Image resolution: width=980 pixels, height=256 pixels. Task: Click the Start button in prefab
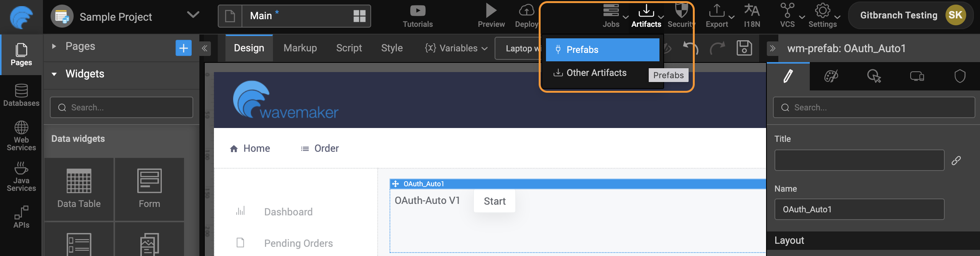(494, 201)
